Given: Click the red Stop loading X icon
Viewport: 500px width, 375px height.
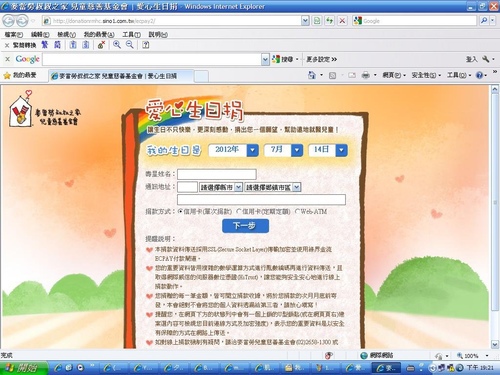Looking at the screenshot, I should click(x=342, y=21).
